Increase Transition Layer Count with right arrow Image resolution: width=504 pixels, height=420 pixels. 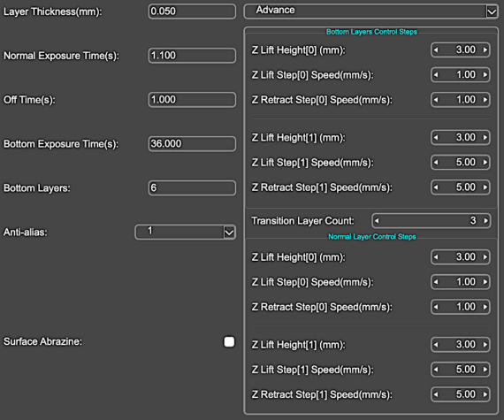point(485,221)
